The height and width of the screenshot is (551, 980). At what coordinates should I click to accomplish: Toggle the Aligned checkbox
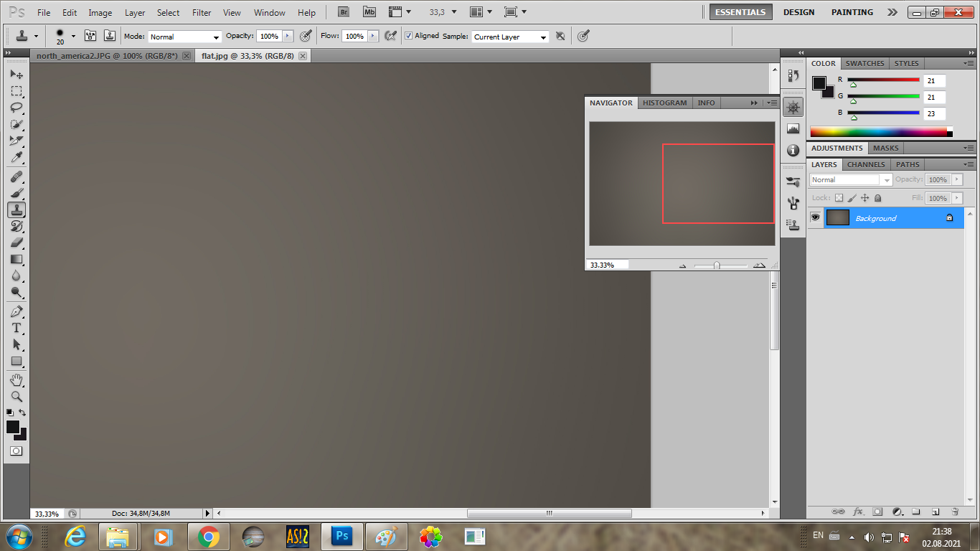pos(408,36)
